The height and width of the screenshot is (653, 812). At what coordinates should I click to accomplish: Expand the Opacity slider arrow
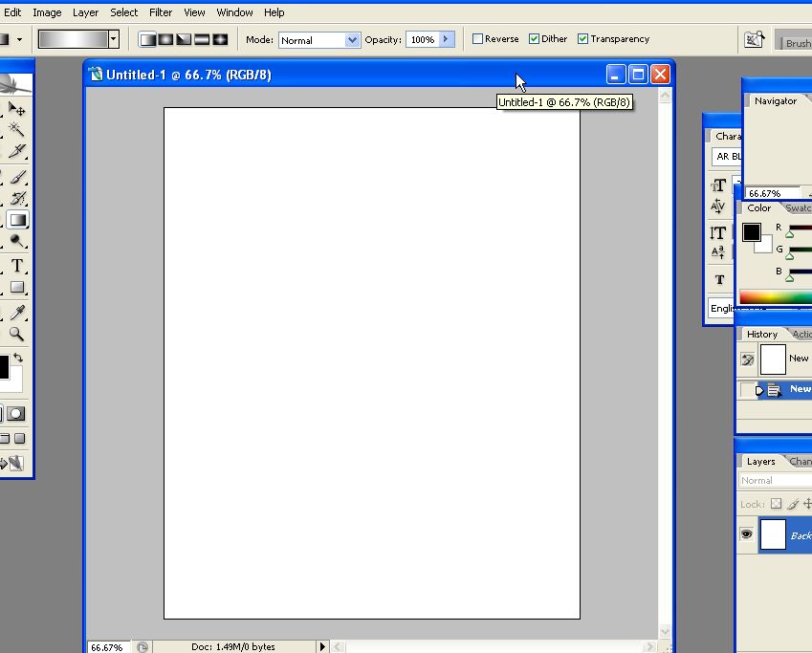coord(446,39)
